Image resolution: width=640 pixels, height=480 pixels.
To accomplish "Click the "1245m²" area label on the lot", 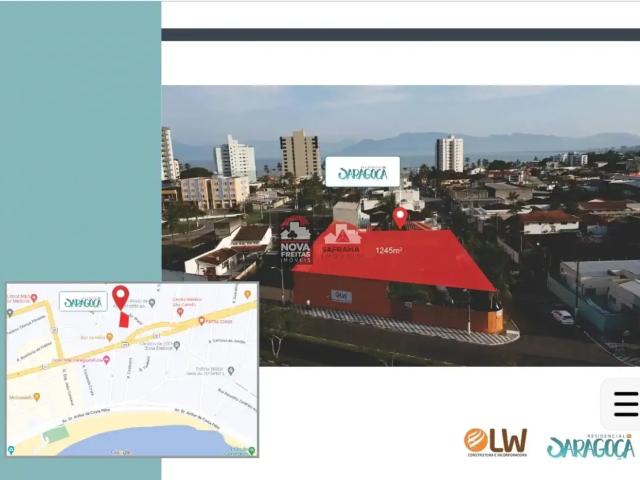I will (x=388, y=250).
